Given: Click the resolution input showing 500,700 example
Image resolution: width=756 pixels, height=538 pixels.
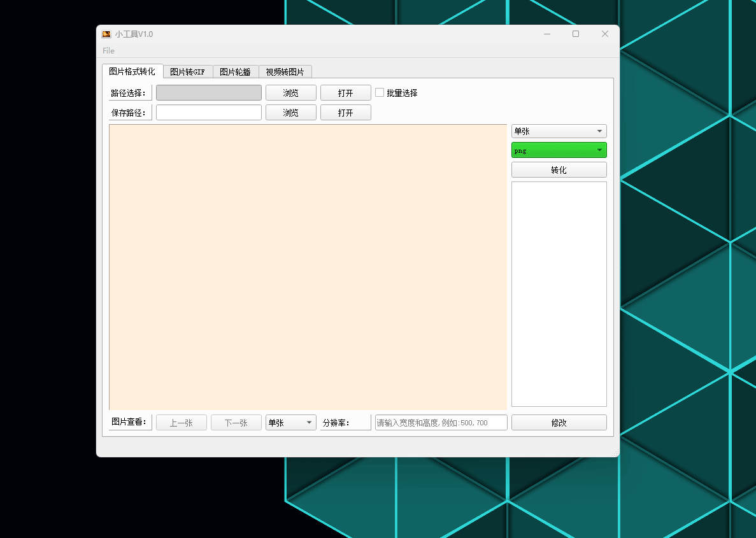Looking at the screenshot, I should 441,422.
